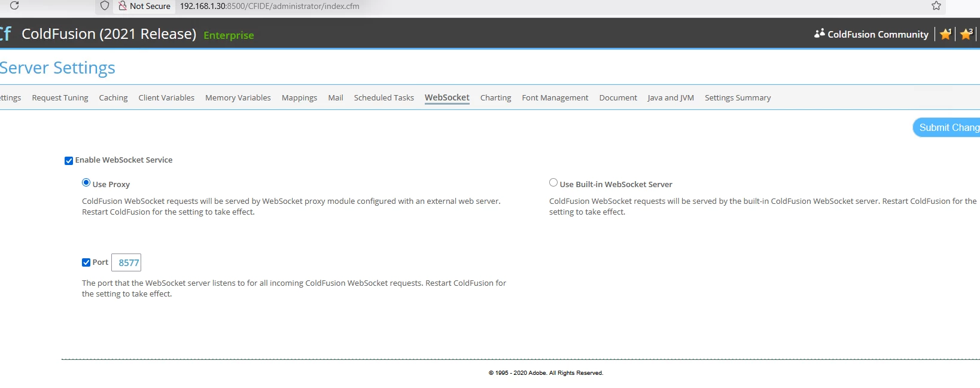Open the ColdFusion Community people icon
Image resolution: width=980 pixels, height=388 pixels.
point(819,33)
